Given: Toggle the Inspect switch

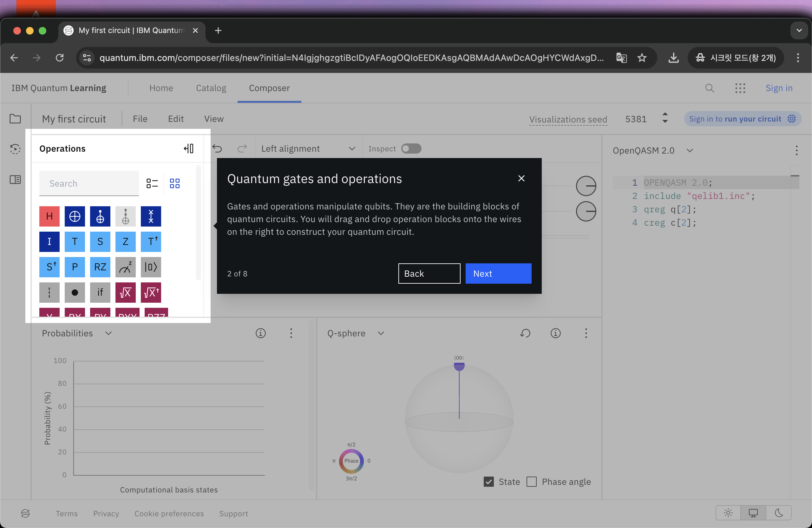Looking at the screenshot, I should coord(411,148).
